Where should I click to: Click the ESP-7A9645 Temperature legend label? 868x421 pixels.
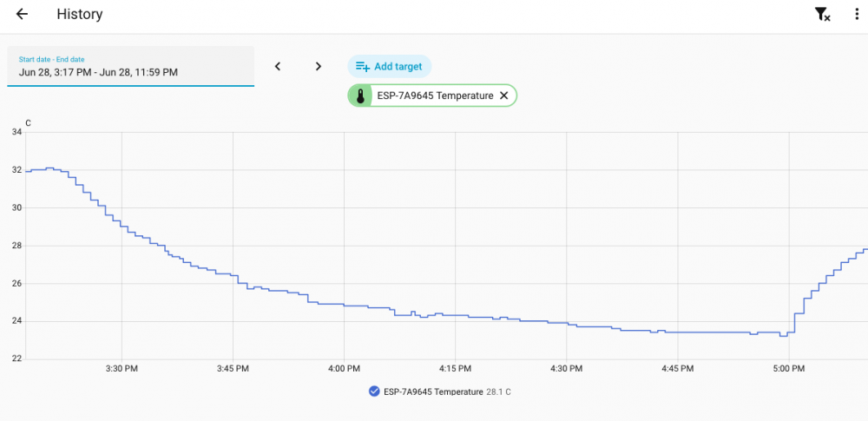coord(433,391)
